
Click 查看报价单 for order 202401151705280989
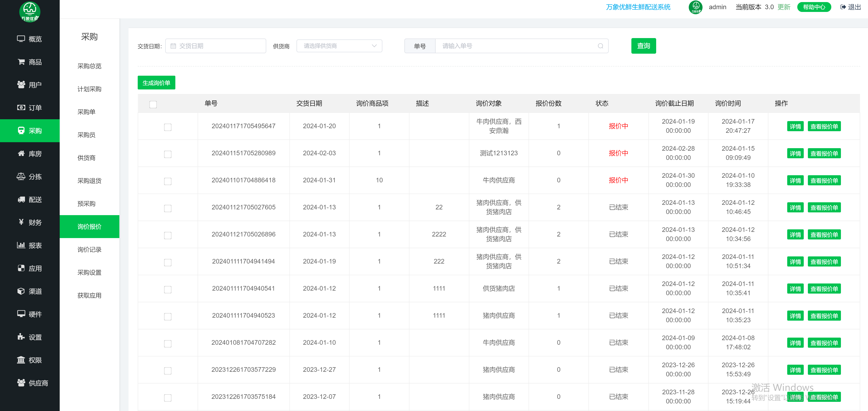[824, 153]
